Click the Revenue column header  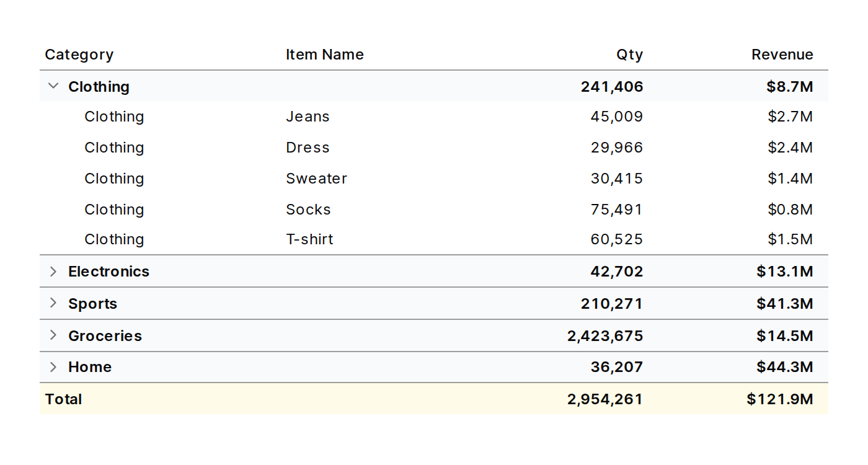click(x=782, y=55)
